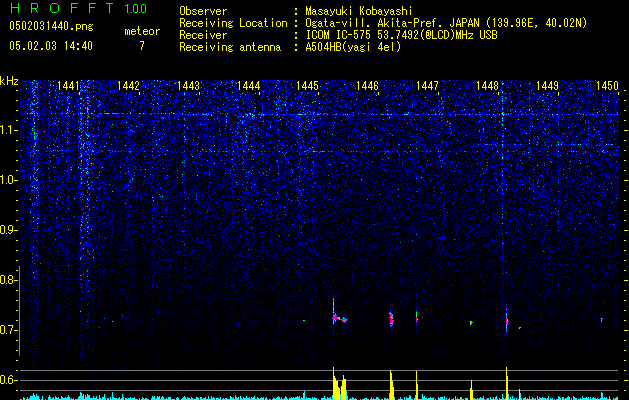Click the 1449 time axis marker

point(547,86)
